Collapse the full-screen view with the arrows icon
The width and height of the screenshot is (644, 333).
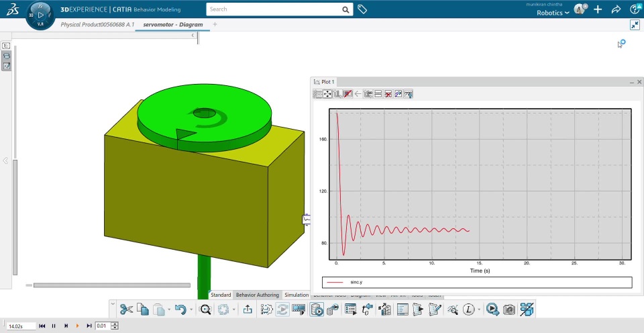pos(635,25)
